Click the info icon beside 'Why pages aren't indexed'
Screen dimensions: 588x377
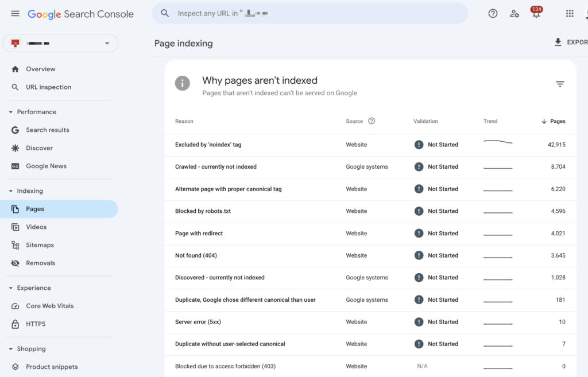[x=182, y=83]
